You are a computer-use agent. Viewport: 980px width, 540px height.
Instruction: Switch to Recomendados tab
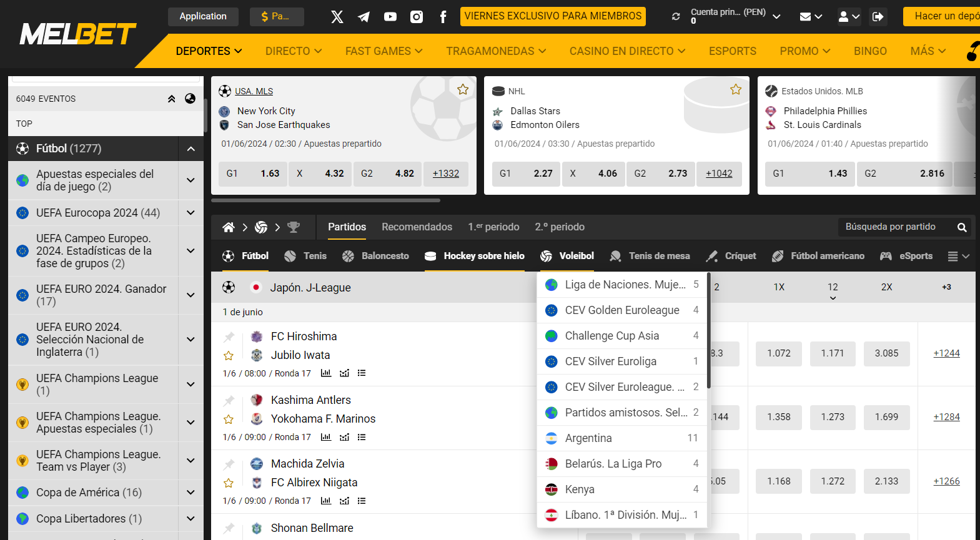click(417, 227)
